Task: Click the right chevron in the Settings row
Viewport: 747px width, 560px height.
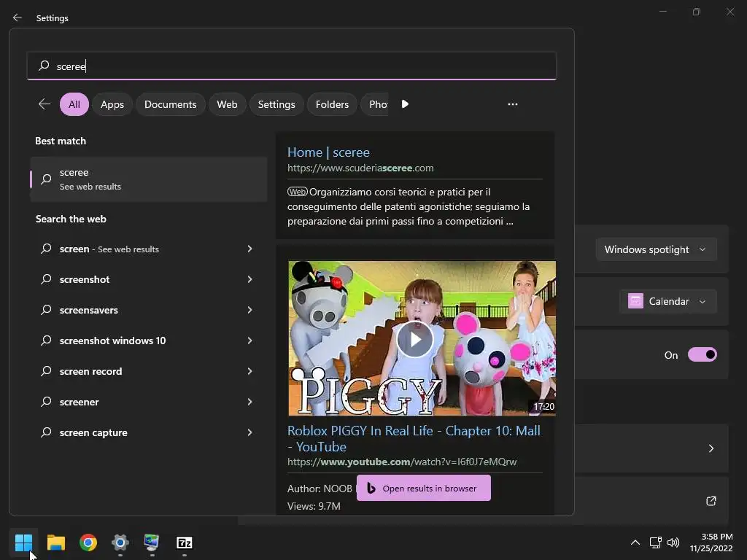Action: (x=711, y=448)
